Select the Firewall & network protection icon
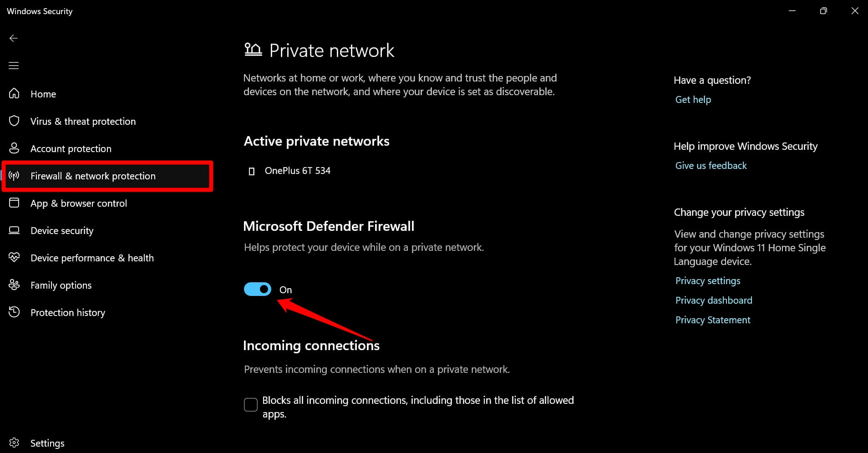 [14, 176]
